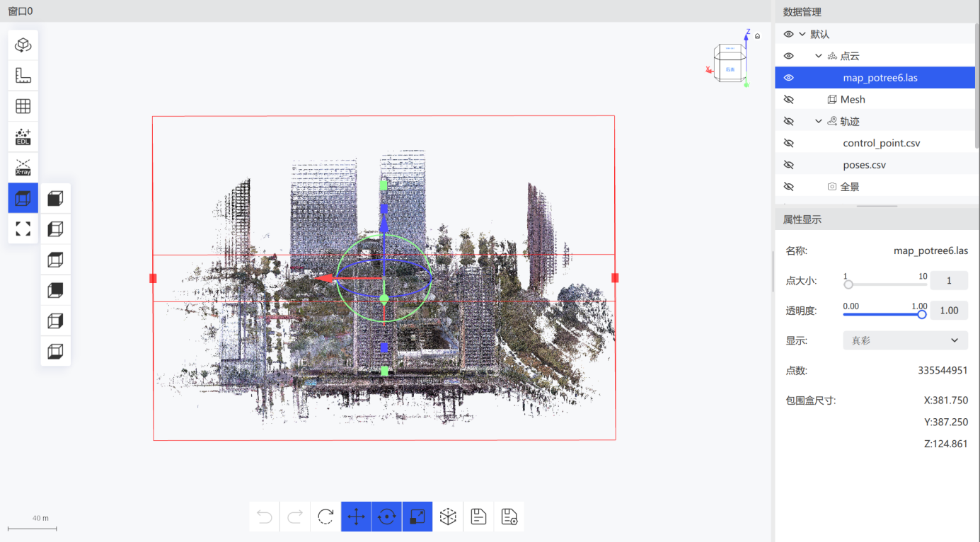Click the 点大小 slider handle
This screenshot has height=542, width=980.
[848, 284]
